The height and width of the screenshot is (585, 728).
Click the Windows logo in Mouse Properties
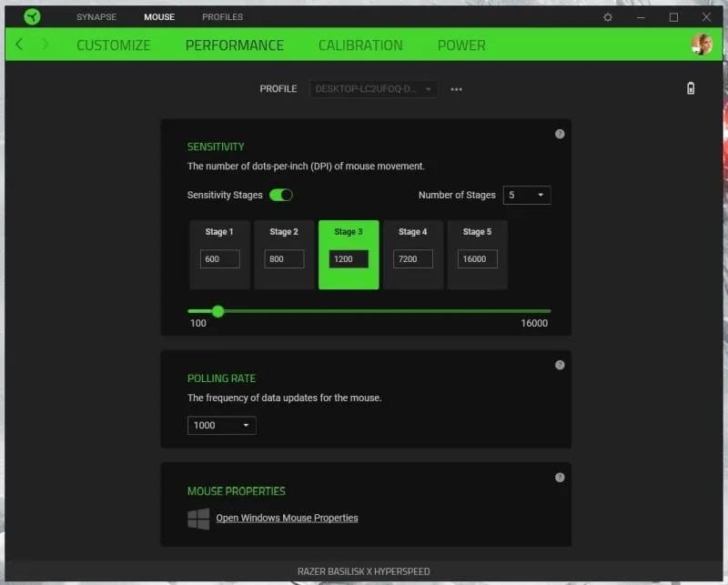coord(197,519)
